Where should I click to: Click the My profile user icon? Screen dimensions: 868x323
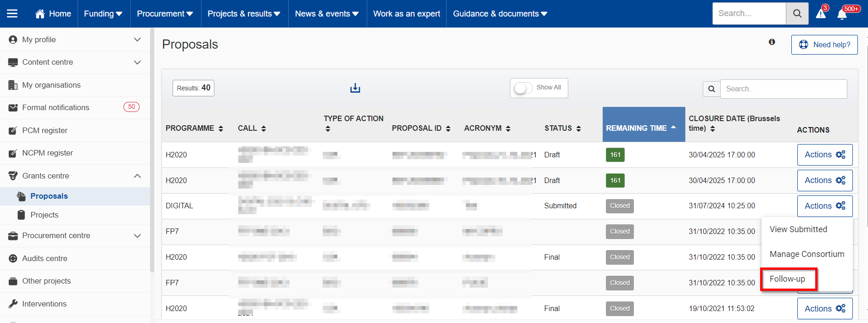tap(13, 39)
